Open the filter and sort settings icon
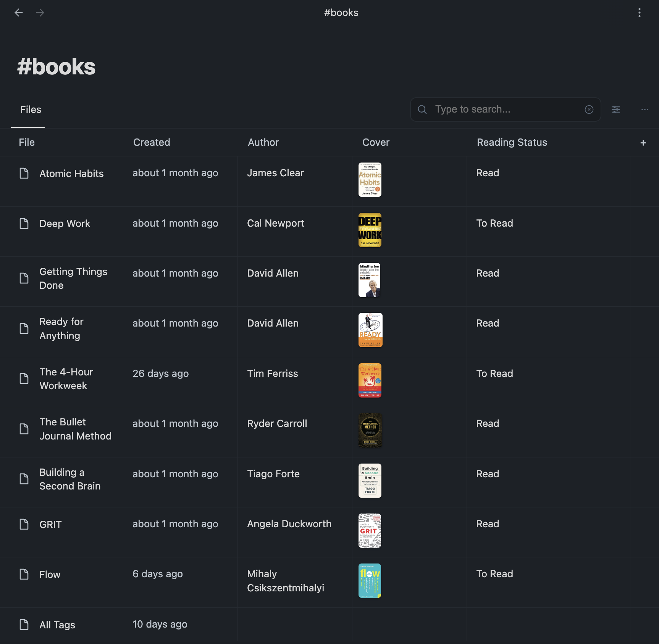 (x=616, y=109)
